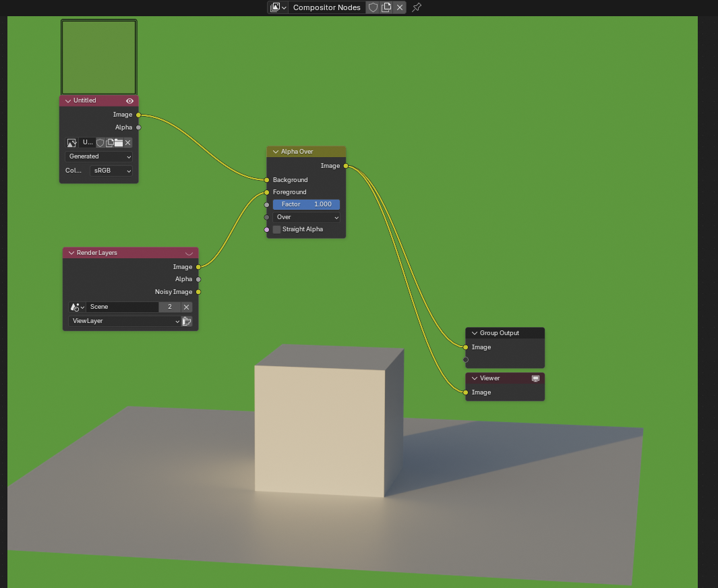
Task: Unlink Scene with X in Render Layers
Action: coord(187,307)
